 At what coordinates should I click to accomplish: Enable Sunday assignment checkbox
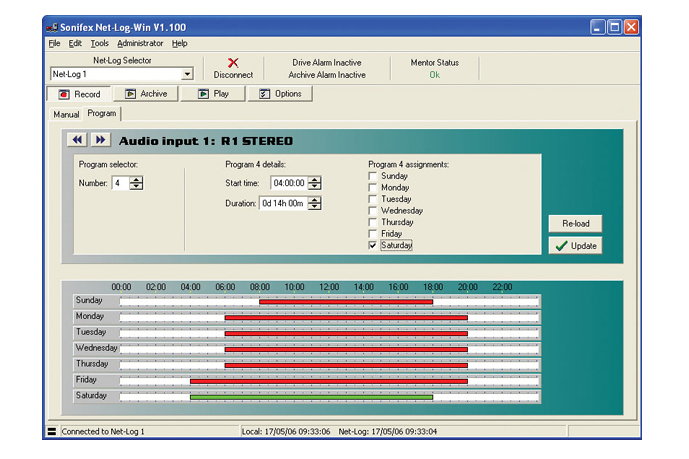click(373, 176)
